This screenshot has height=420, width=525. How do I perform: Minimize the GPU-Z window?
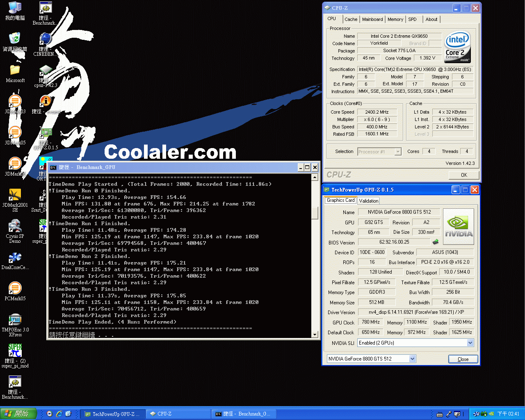(x=456, y=189)
